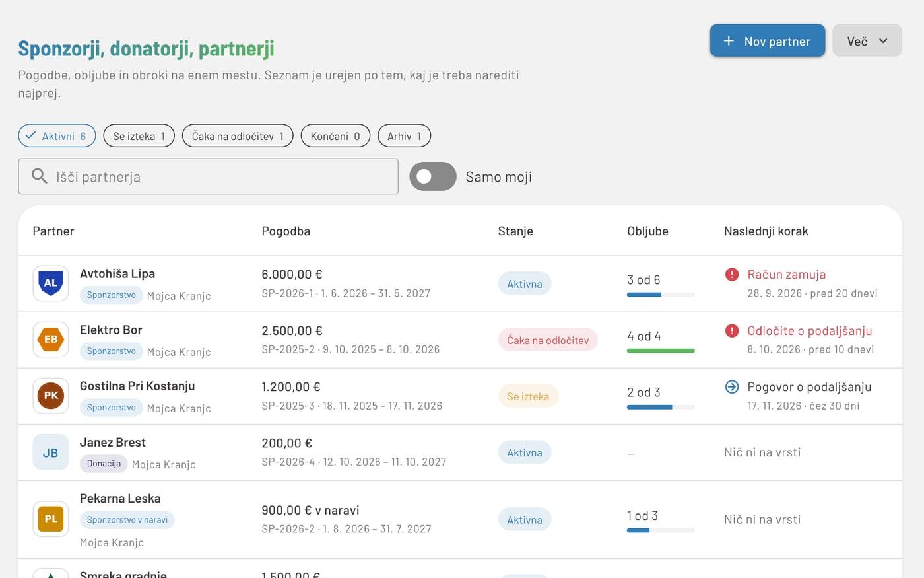Click the Se izteka status badge
The width and height of the screenshot is (924, 578).
(528, 396)
